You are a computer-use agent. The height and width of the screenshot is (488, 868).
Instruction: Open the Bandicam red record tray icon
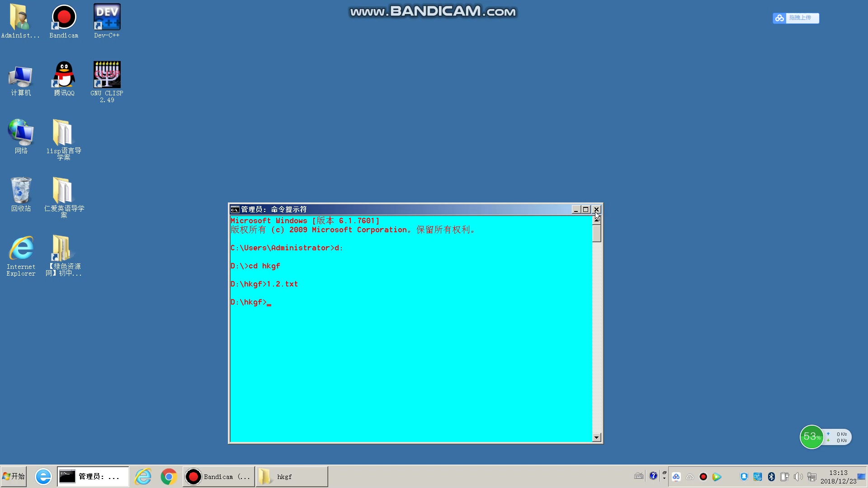coord(703,477)
